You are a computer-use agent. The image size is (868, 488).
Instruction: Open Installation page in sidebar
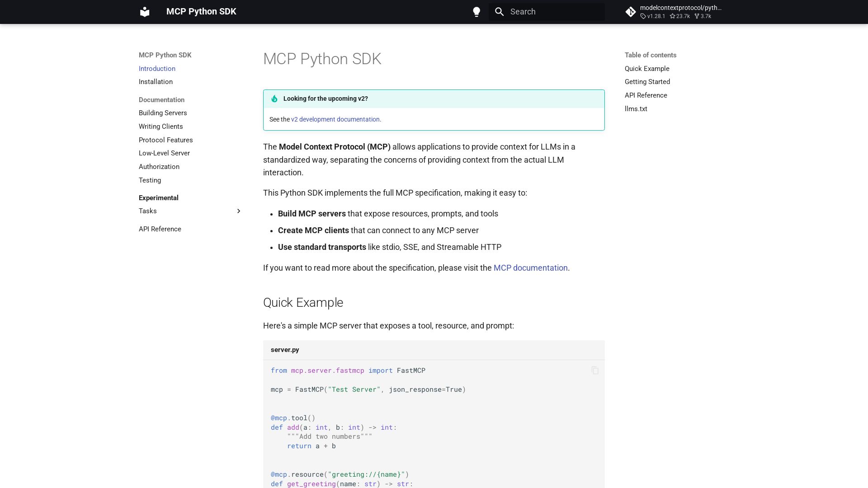click(156, 82)
